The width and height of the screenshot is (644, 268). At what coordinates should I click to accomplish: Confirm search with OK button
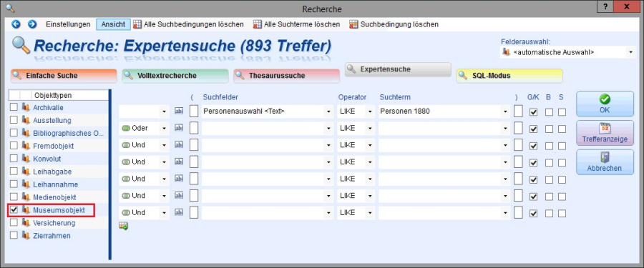click(x=605, y=104)
